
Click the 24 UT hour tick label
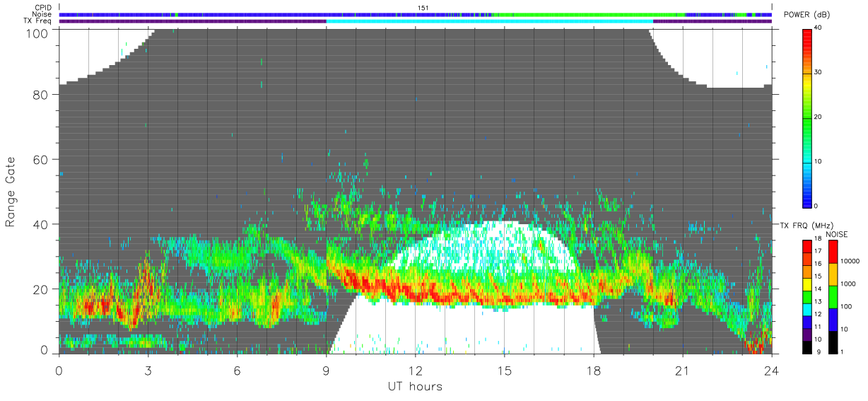click(772, 370)
